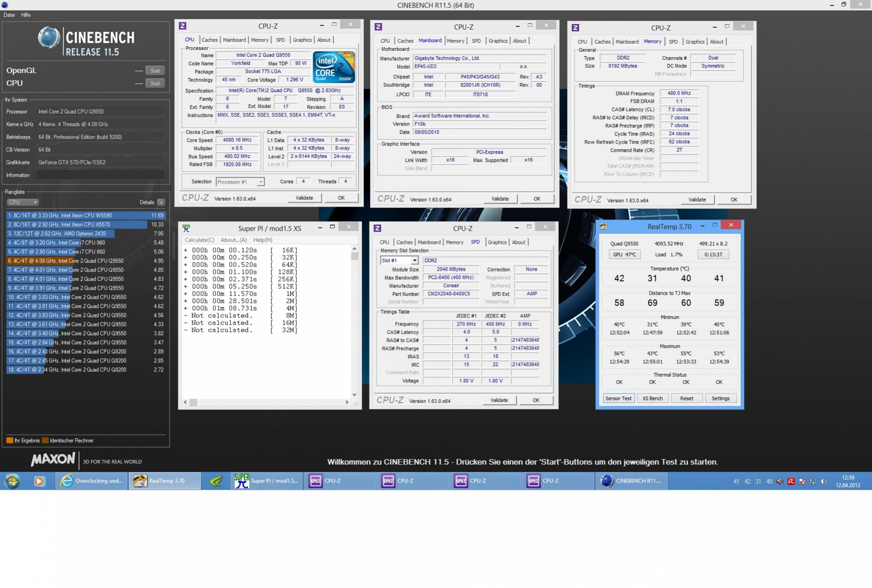Expand the Rangliste Details arrow

pos(161,202)
